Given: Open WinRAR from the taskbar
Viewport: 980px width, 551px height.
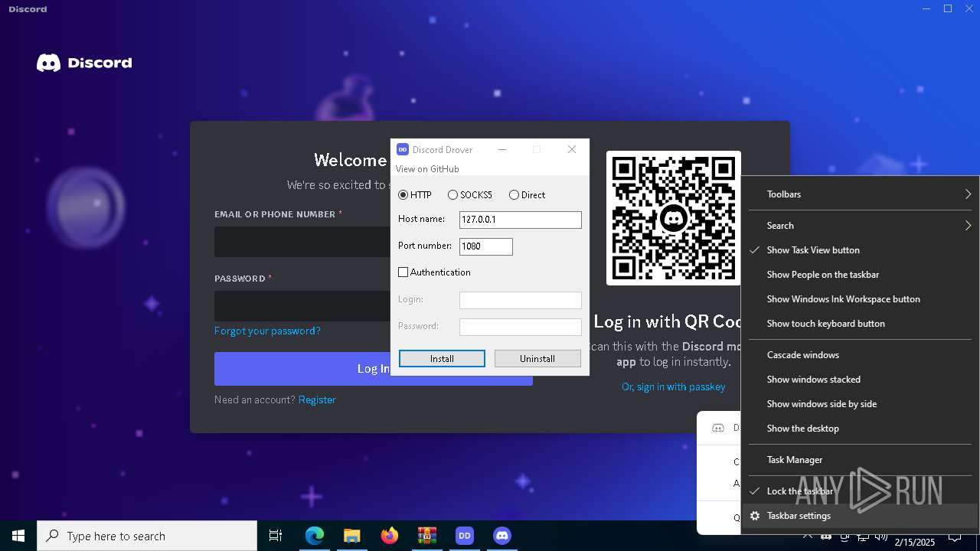Looking at the screenshot, I should [x=426, y=536].
